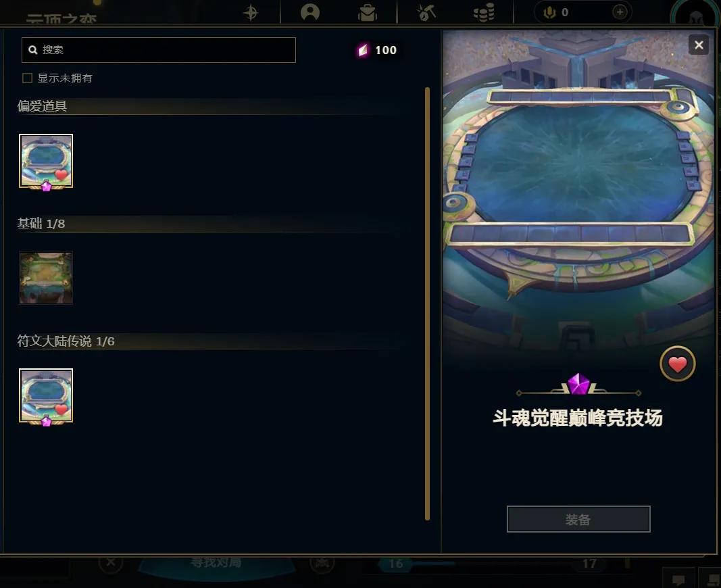The width and height of the screenshot is (721, 588).
Task: Select the arena thumbnail under 符文大陆传说
Action: [46, 396]
